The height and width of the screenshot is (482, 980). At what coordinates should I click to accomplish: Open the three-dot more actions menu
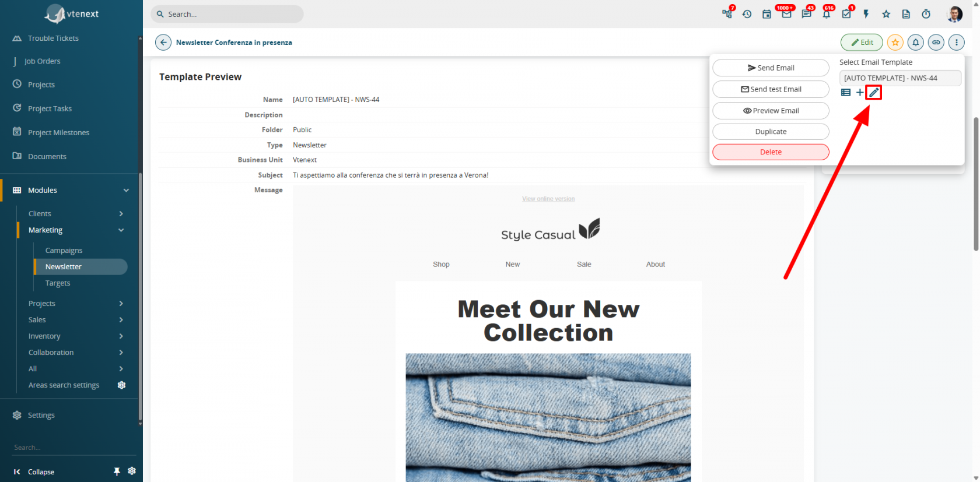[x=957, y=43]
